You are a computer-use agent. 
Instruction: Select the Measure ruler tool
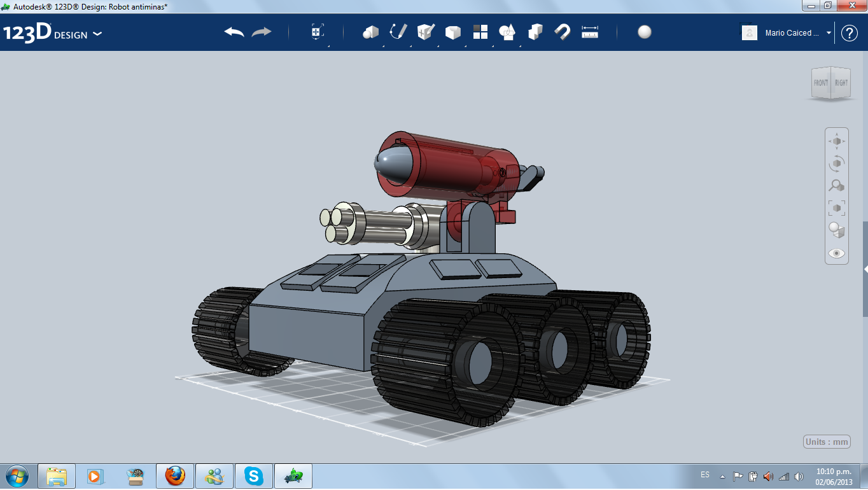[x=590, y=32]
